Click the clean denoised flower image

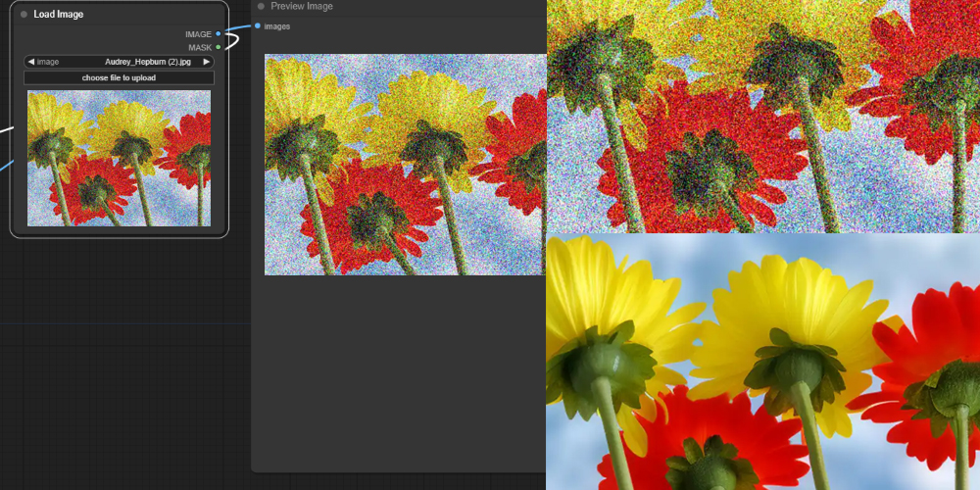pyautogui.click(x=763, y=362)
